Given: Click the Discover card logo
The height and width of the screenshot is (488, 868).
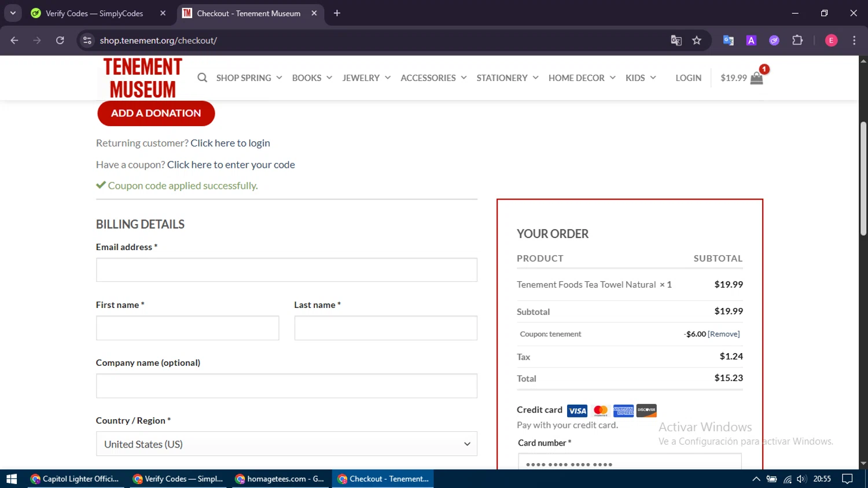Looking at the screenshot, I should pyautogui.click(x=646, y=410).
